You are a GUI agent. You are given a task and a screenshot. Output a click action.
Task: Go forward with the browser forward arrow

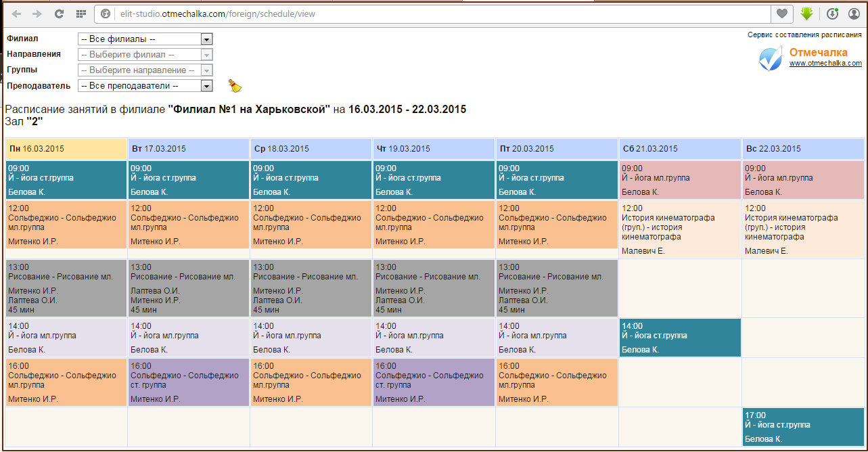(37, 14)
